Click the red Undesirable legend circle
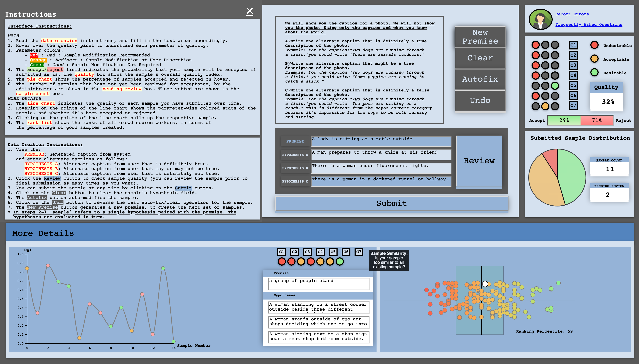Image resolution: width=639 pixels, height=364 pixels. 594,45
